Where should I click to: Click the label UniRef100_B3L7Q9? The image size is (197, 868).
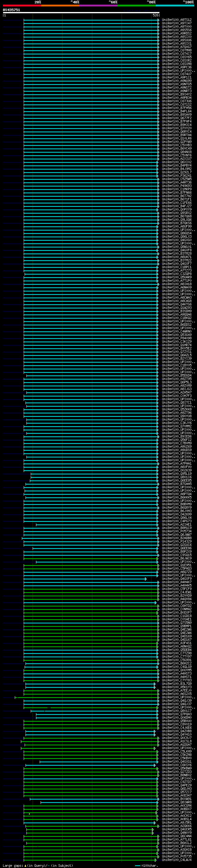177,683
